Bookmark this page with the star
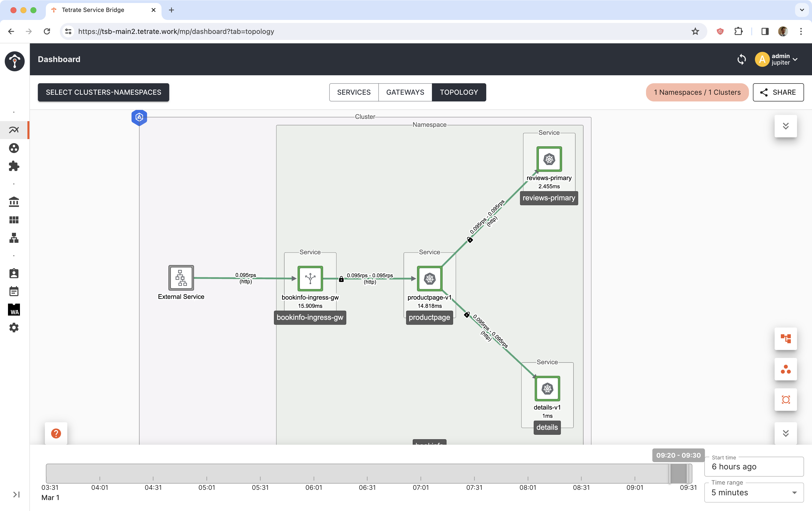Image resolution: width=812 pixels, height=511 pixels. click(695, 31)
